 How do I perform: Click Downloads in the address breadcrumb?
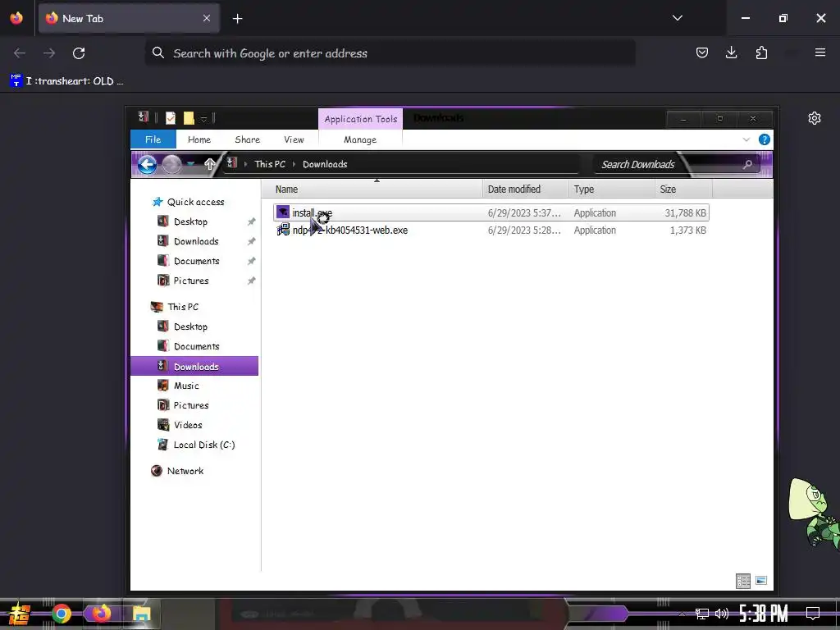click(325, 164)
